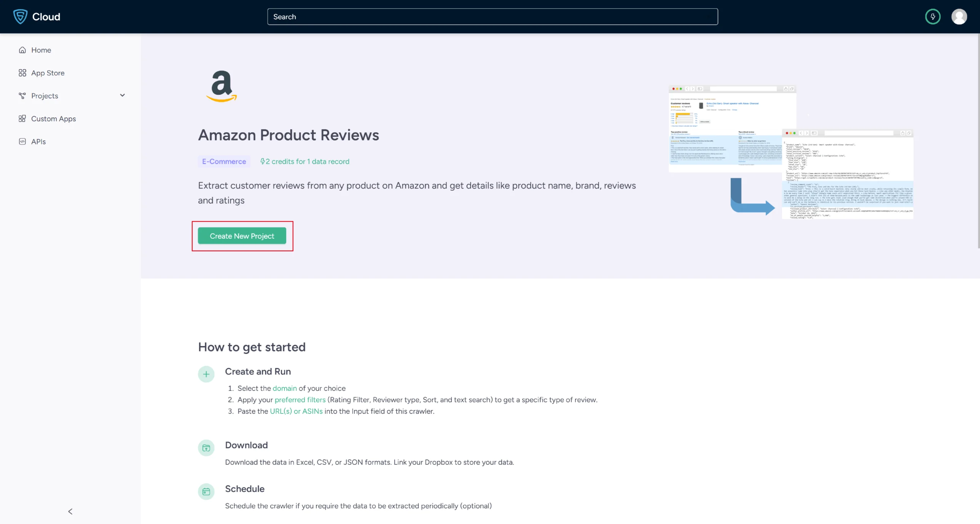The width and height of the screenshot is (980, 524).
Task: Click the '2 credits for 1 data record' text
Action: coord(307,161)
